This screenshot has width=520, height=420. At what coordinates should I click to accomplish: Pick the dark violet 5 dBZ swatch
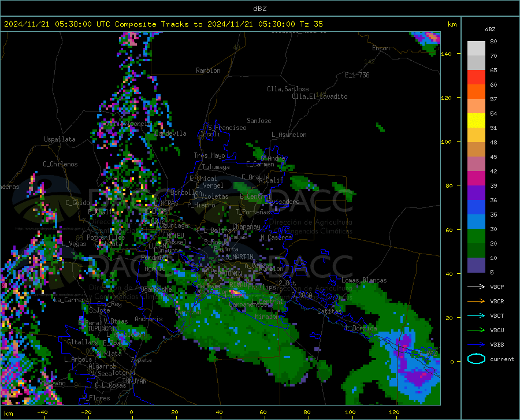pos(476,265)
